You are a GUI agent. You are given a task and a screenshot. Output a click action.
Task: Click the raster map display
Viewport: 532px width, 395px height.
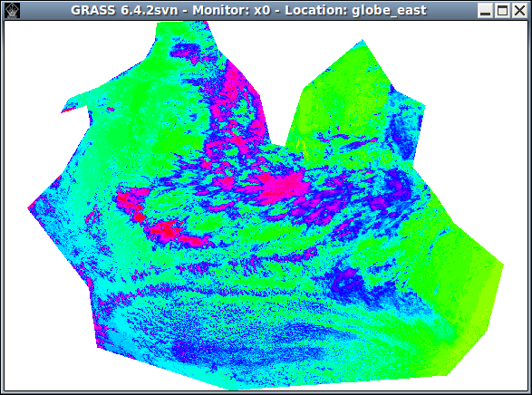click(x=266, y=206)
